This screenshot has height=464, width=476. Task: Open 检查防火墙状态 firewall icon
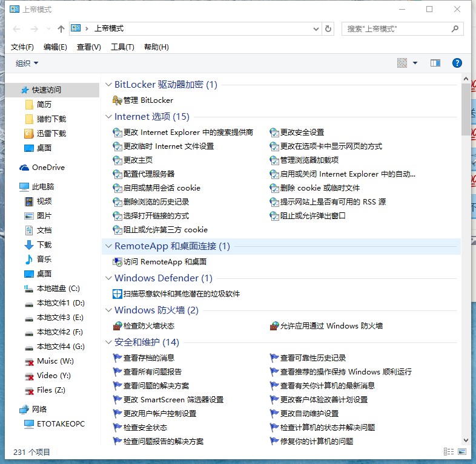tap(117, 326)
